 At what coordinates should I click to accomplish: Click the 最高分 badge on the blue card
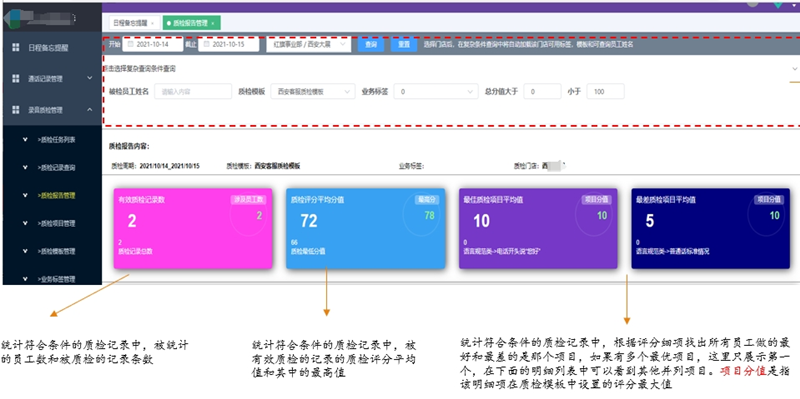pyautogui.click(x=427, y=200)
